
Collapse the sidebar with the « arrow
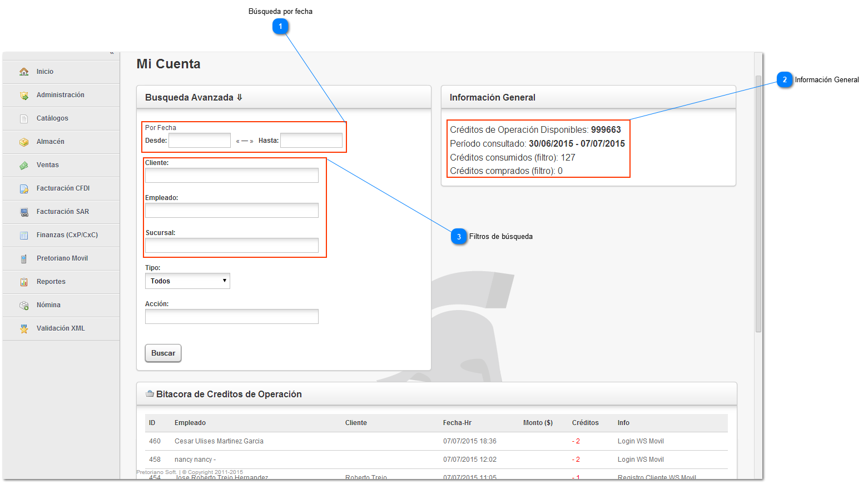pos(112,53)
